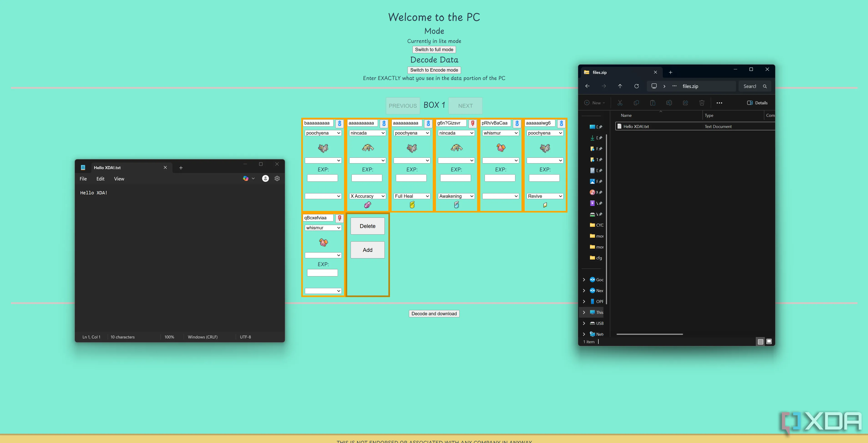The height and width of the screenshot is (443, 868).
Task: Open the Copilot icon in Notepad
Action: pos(246,178)
